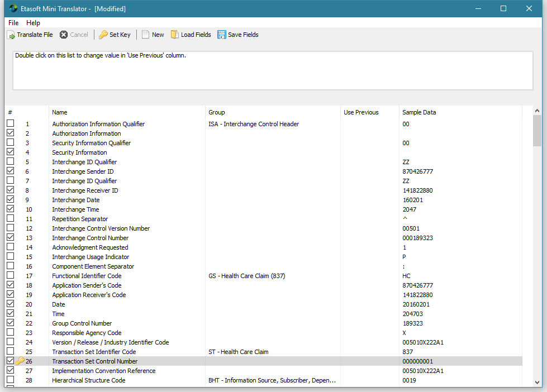The width and height of the screenshot is (547, 392).
Task: Enable the checkbox for Interchange ID Qualifier
Action: (x=10, y=162)
